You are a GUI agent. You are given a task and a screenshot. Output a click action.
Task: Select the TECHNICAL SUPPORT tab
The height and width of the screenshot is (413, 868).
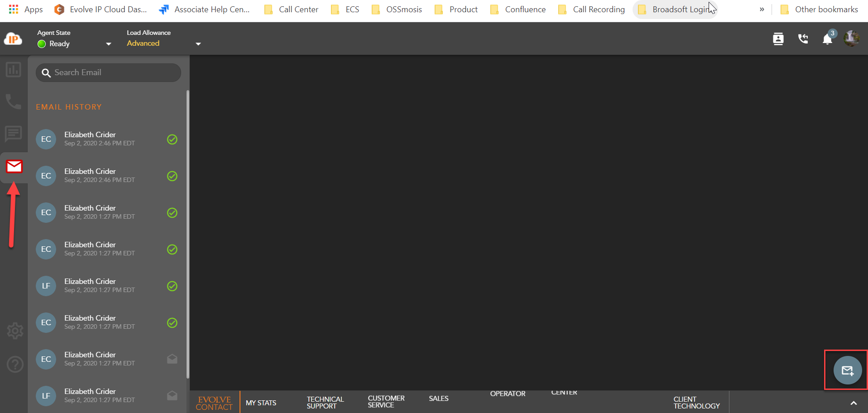325,402
